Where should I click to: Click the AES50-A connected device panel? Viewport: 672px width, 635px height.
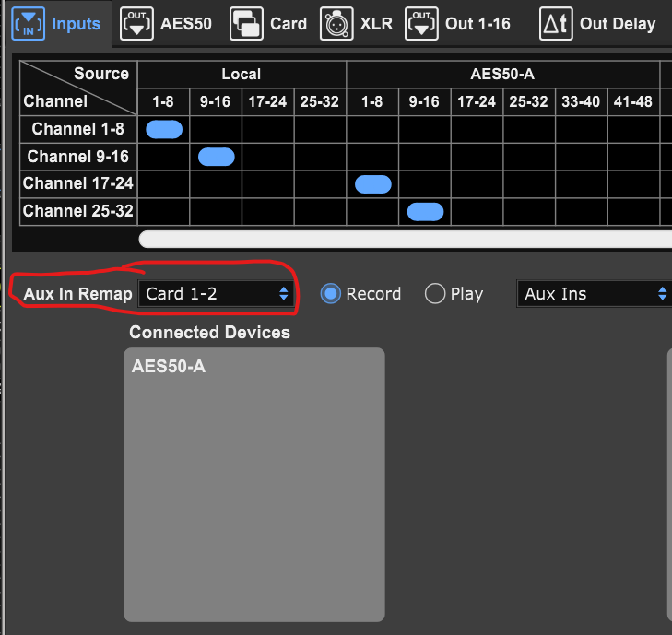click(254, 485)
